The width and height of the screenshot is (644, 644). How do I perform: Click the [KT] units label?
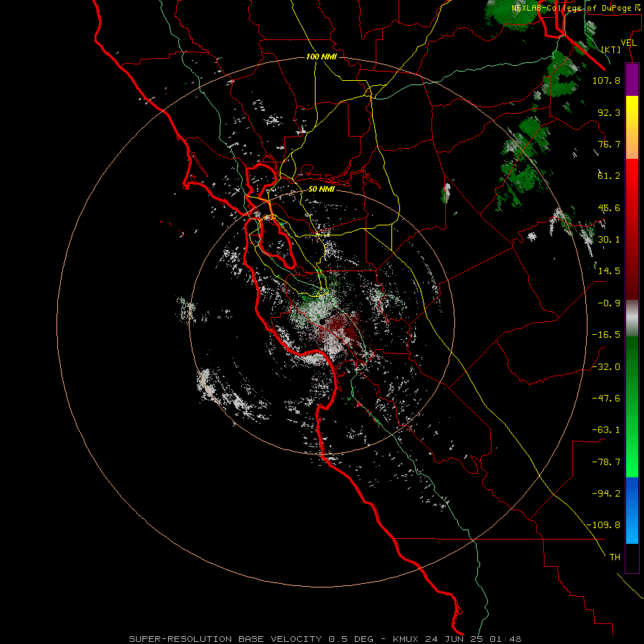tap(611, 49)
